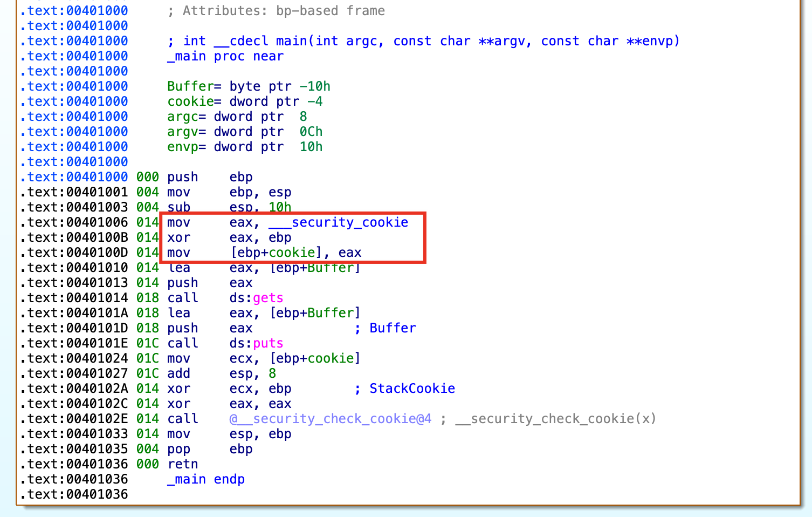
Task: Click the argv= dword ptr definition
Action: click(244, 132)
